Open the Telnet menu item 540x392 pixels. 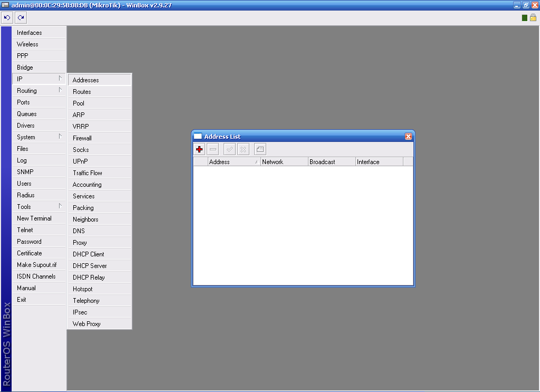point(39,230)
